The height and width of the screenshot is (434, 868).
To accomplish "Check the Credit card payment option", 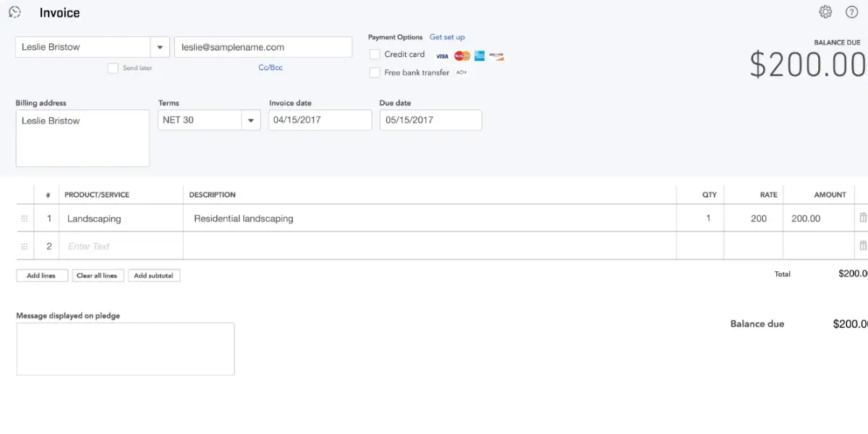I will [x=375, y=54].
